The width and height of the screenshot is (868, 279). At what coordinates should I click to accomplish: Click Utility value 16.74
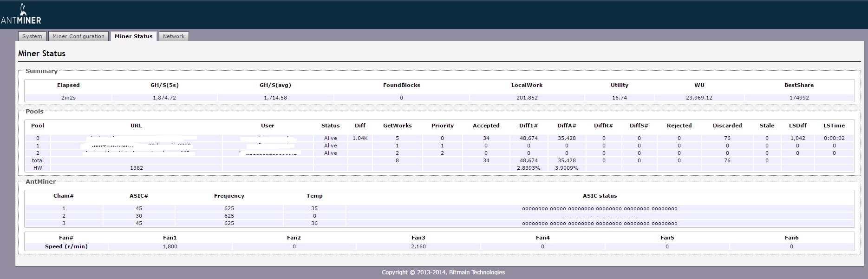point(620,98)
